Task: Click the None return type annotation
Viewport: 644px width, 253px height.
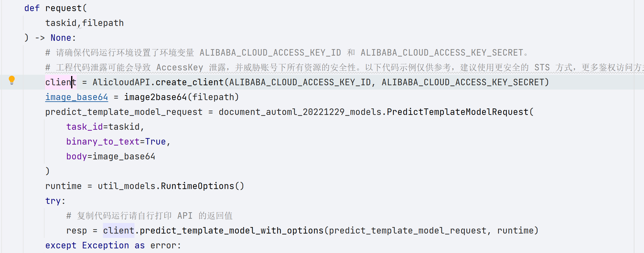Action: (x=61, y=38)
